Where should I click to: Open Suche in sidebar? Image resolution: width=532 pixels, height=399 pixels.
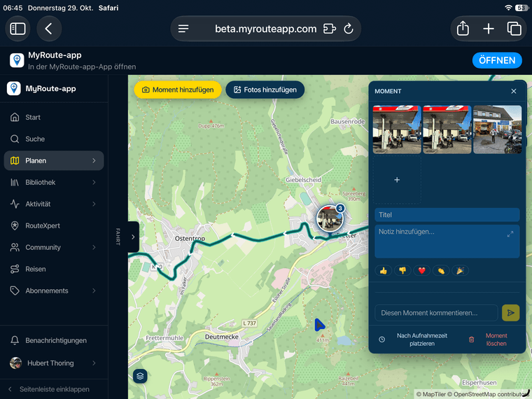tap(54, 139)
